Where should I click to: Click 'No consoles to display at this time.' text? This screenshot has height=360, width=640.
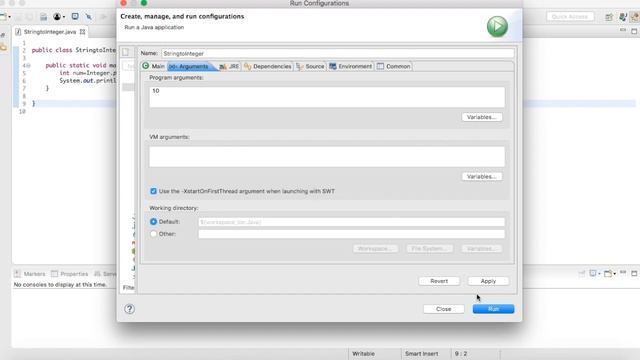tap(60, 284)
